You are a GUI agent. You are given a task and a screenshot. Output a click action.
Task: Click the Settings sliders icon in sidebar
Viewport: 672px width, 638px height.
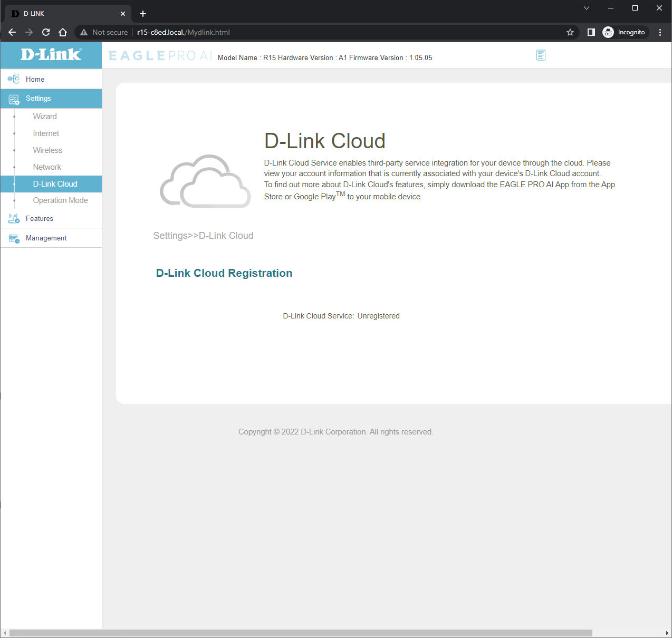click(x=14, y=99)
